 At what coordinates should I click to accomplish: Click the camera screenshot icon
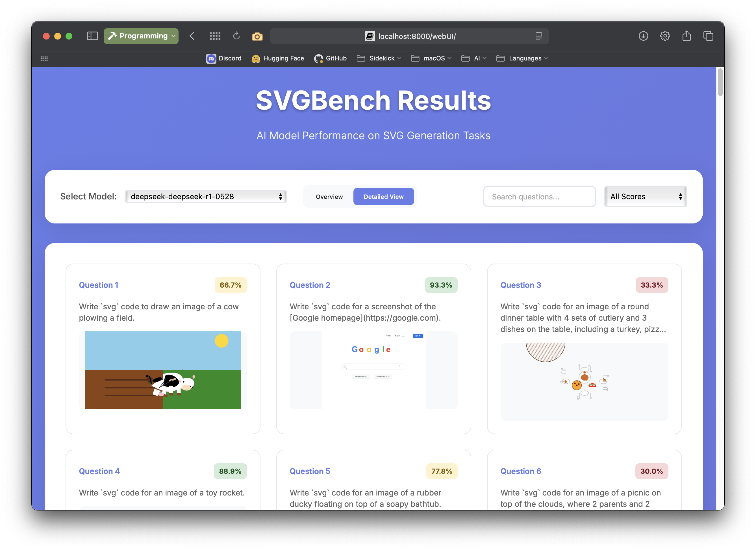(257, 36)
